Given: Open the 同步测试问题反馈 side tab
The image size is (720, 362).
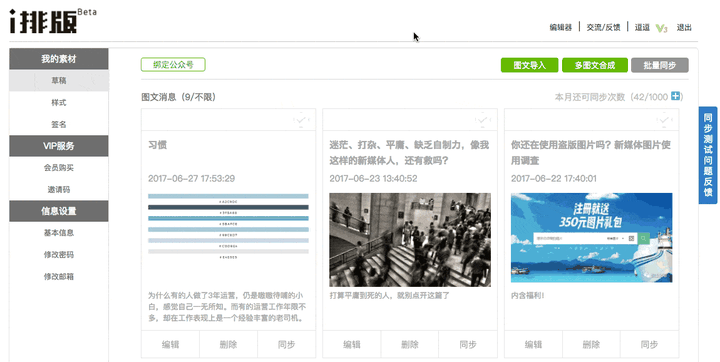Looking at the screenshot, I should 708,155.
